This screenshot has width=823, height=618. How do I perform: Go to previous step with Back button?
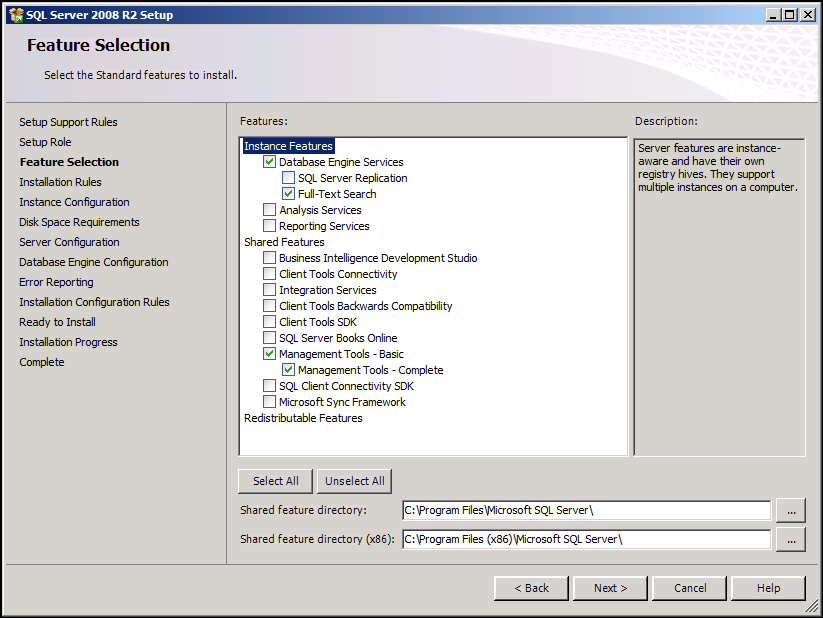pyautogui.click(x=531, y=588)
